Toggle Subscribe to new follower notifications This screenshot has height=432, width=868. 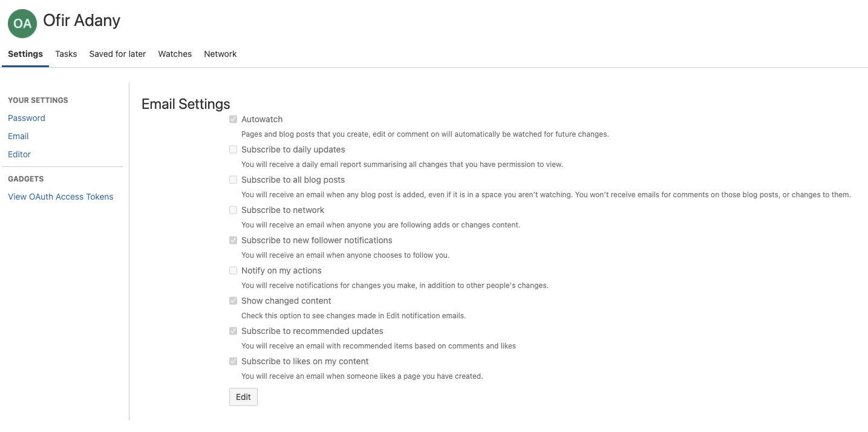[x=233, y=240]
